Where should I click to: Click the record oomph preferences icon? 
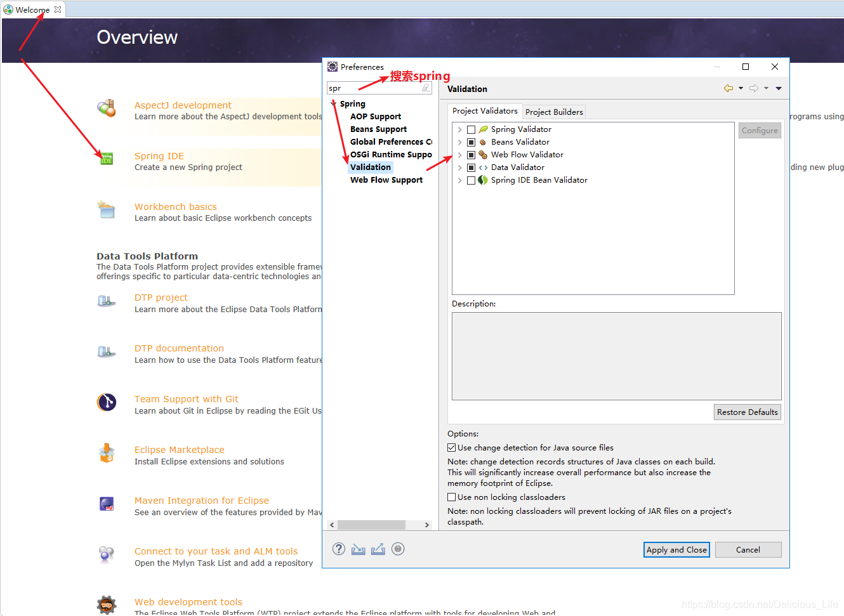(x=398, y=549)
